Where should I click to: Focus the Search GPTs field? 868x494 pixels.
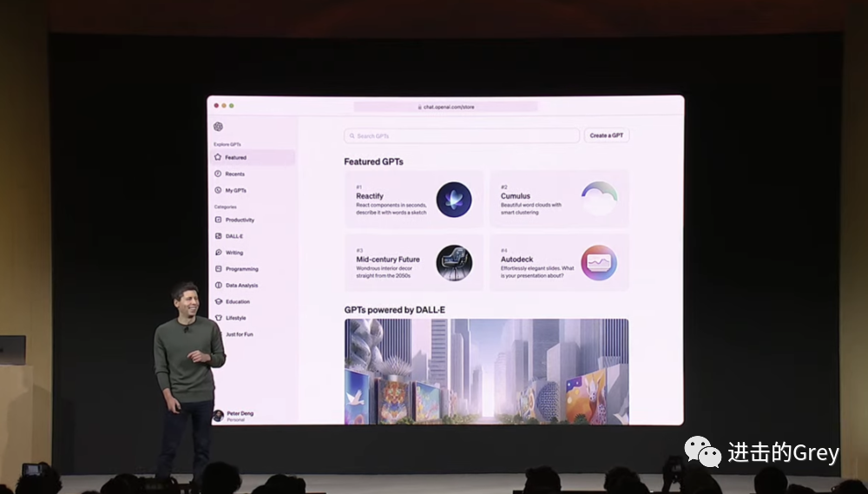462,135
